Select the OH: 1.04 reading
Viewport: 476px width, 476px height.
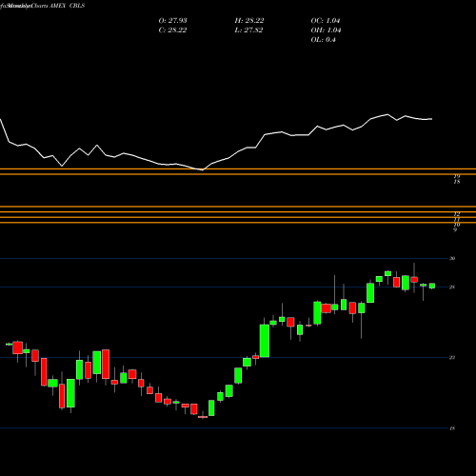click(x=326, y=30)
